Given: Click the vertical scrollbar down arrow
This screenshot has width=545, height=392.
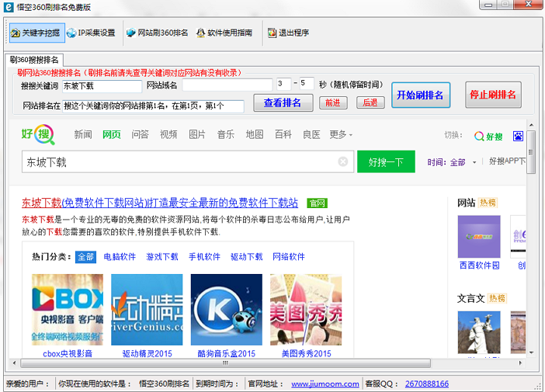Looking at the screenshot, I should [x=531, y=352].
